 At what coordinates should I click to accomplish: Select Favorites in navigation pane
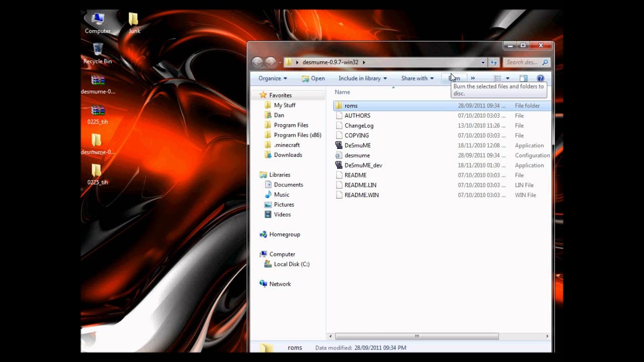click(280, 95)
